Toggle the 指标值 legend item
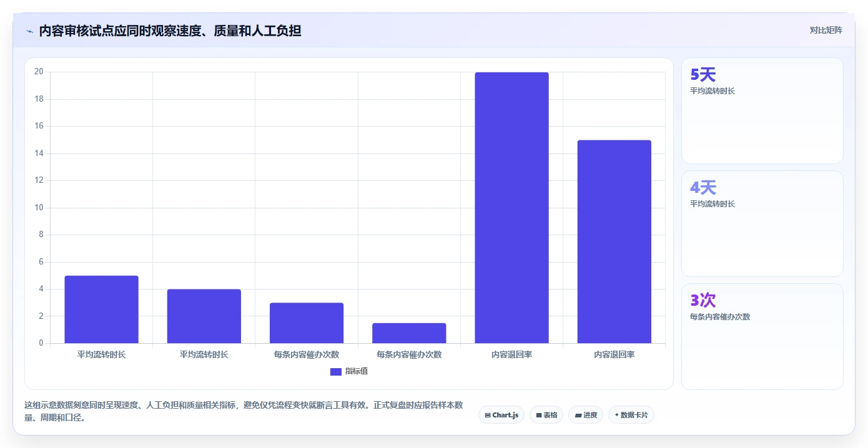This screenshot has width=868, height=448. pos(349,371)
